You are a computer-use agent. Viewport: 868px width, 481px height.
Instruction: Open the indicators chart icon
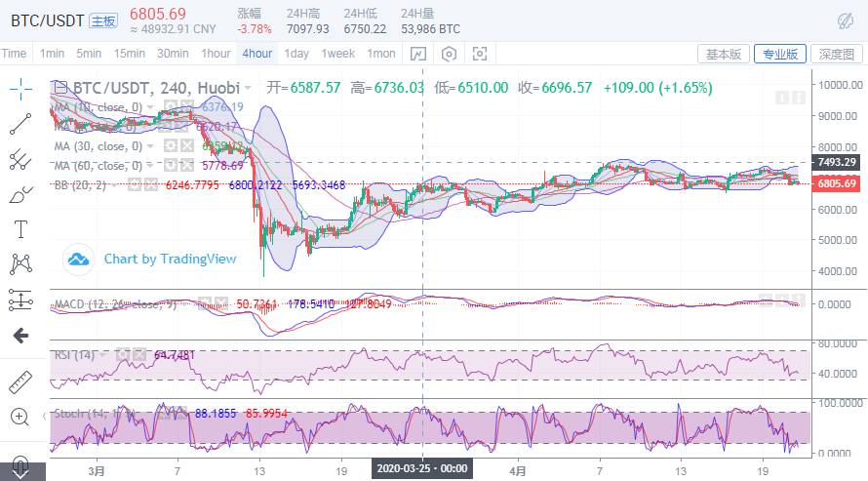(x=418, y=54)
